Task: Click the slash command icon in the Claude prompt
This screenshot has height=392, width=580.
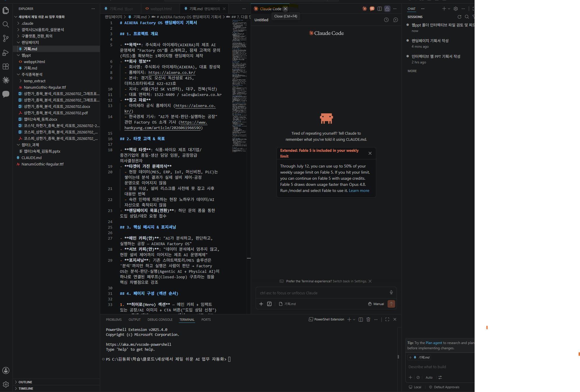Action: coord(269,304)
